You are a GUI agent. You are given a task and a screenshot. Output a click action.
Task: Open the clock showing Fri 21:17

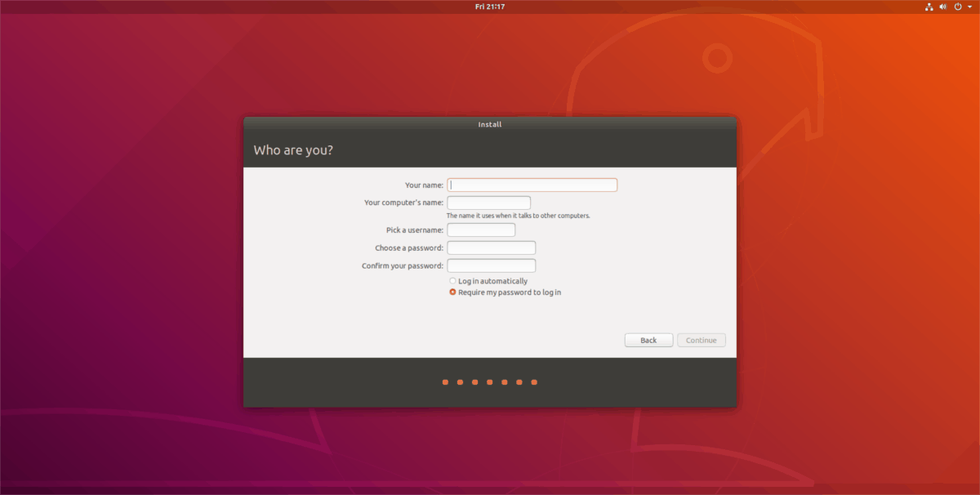(x=489, y=6)
